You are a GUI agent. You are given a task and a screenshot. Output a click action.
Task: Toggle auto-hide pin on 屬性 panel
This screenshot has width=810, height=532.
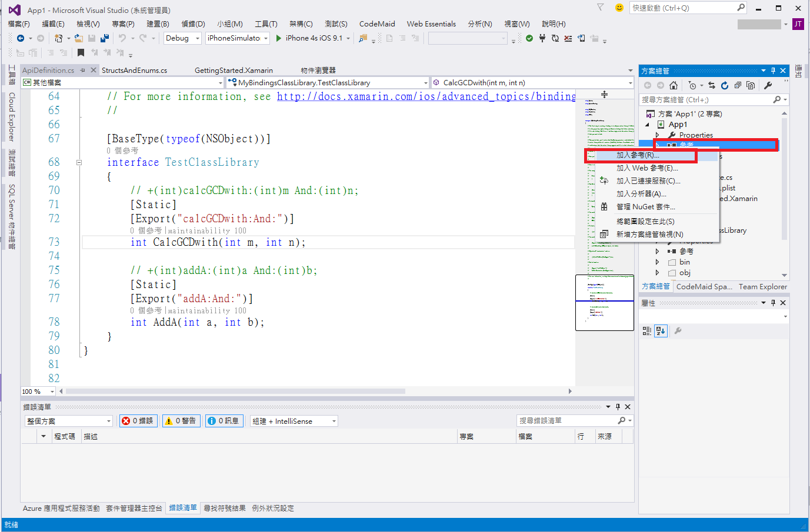[x=773, y=303]
